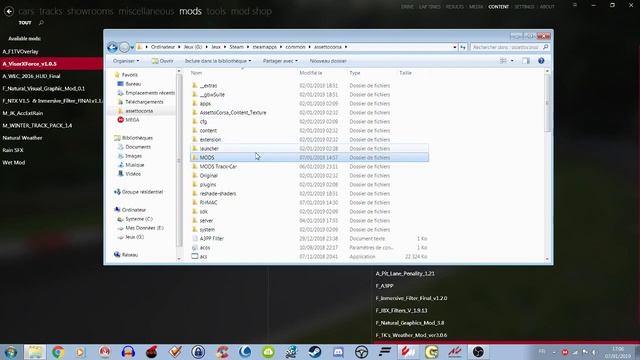The width and height of the screenshot is (640, 360).
Task: Open the recent locations history dropdown arrow
Action: pyautogui.click(x=132, y=47)
